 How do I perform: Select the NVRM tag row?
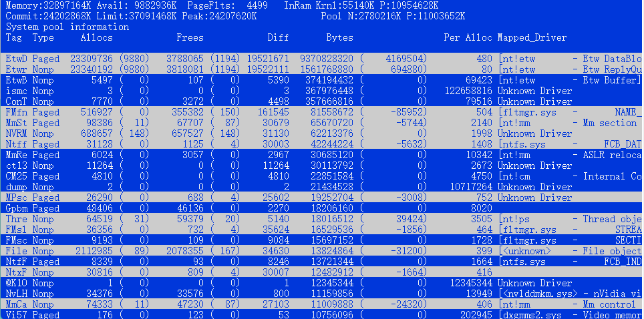pyautogui.click(x=322, y=133)
